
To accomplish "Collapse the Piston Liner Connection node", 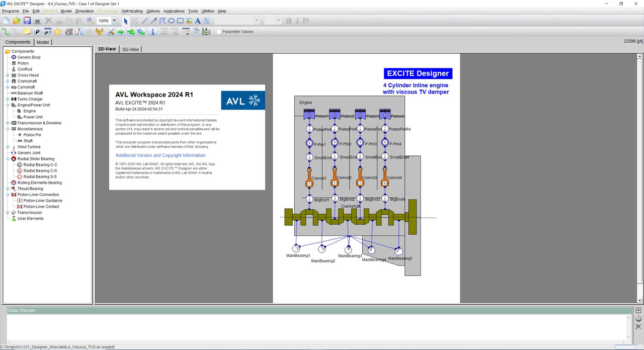I will tap(8, 195).
